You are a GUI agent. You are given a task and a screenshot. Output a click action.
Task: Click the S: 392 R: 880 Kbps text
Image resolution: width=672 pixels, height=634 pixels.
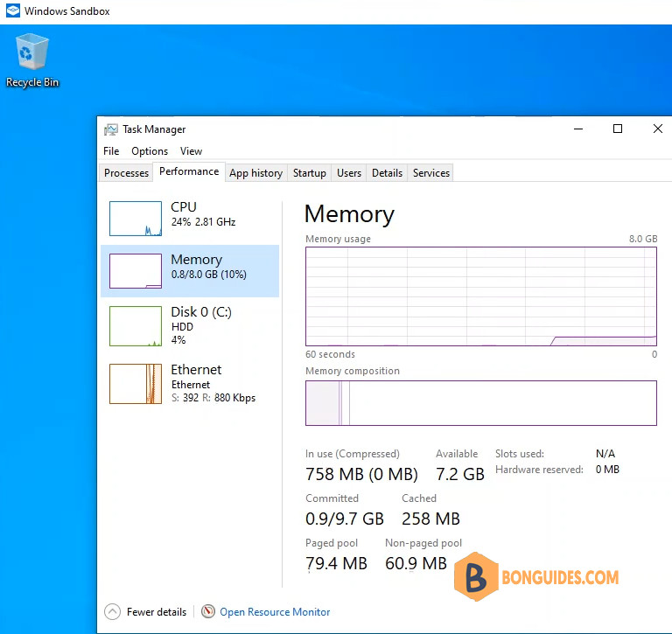coord(213,398)
